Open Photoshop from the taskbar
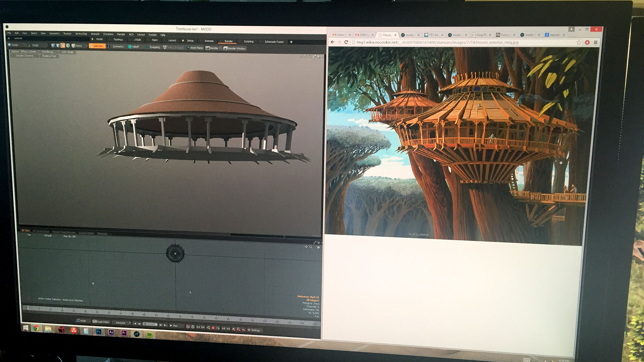Viewport: 644px width, 362px height. point(99,331)
